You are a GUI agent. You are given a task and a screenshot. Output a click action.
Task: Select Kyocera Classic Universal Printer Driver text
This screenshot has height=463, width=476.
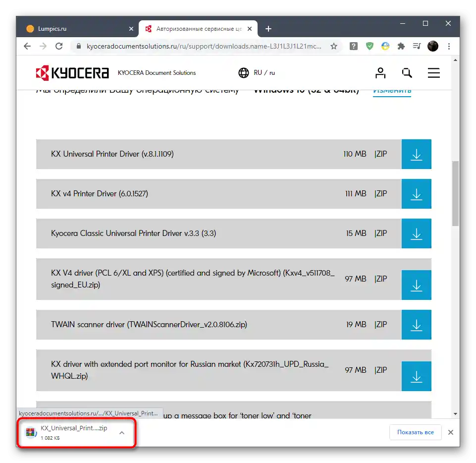point(133,233)
